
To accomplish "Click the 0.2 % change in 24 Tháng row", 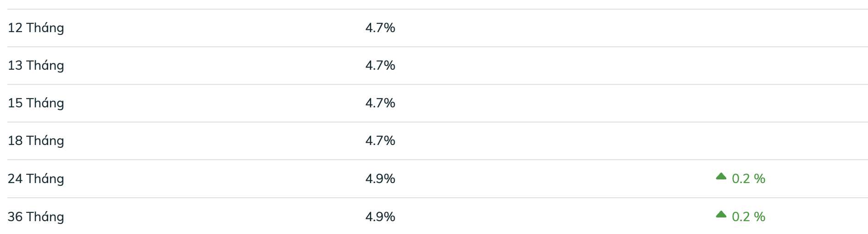I will (749, 179).
